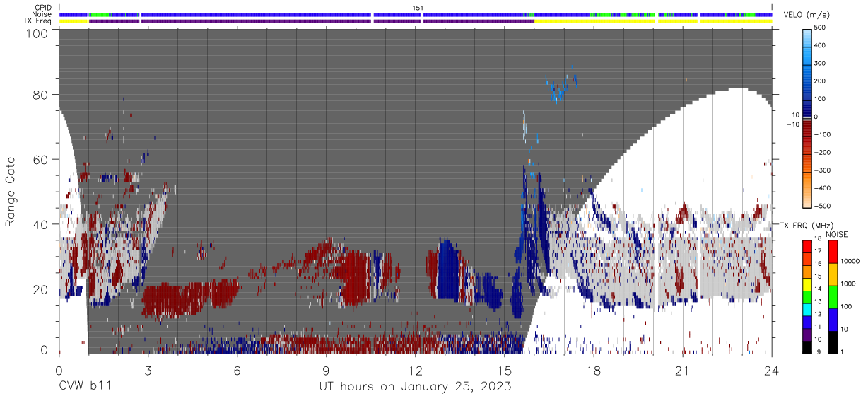Click the TX FRQ (MHz) legend title
The image size is (868, 401).
coord(808,225)
